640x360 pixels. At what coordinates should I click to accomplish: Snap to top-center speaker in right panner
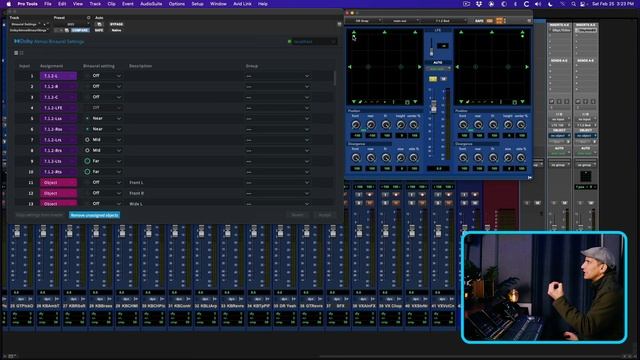click(492, 32)
